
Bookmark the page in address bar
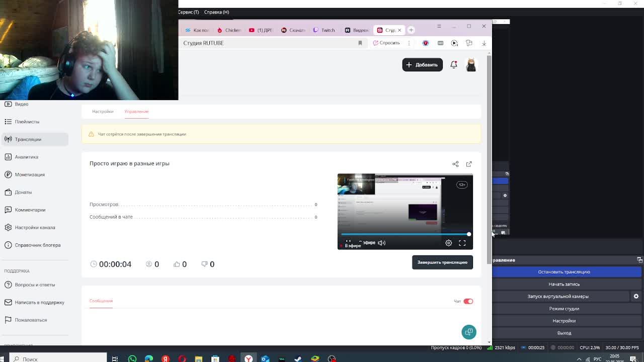[x=360, y=43]
